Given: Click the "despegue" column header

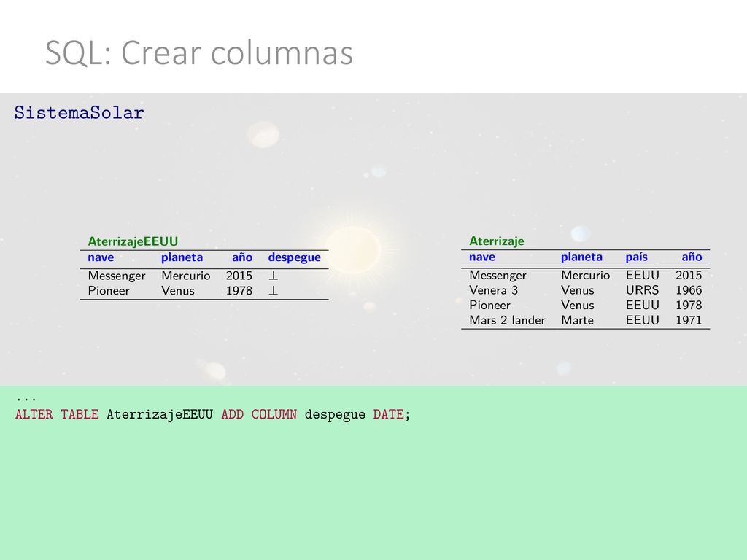Looking at the screenshot, I should [295, 257].
